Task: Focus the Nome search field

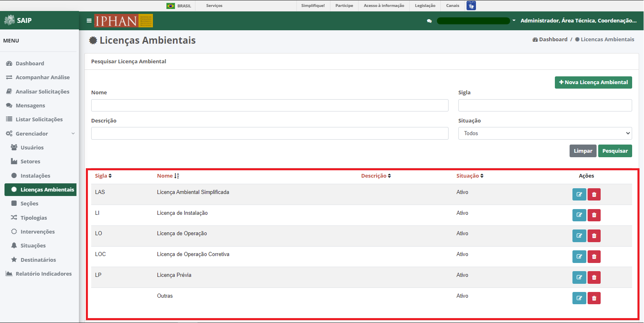Action: click(x=270, y=105)
